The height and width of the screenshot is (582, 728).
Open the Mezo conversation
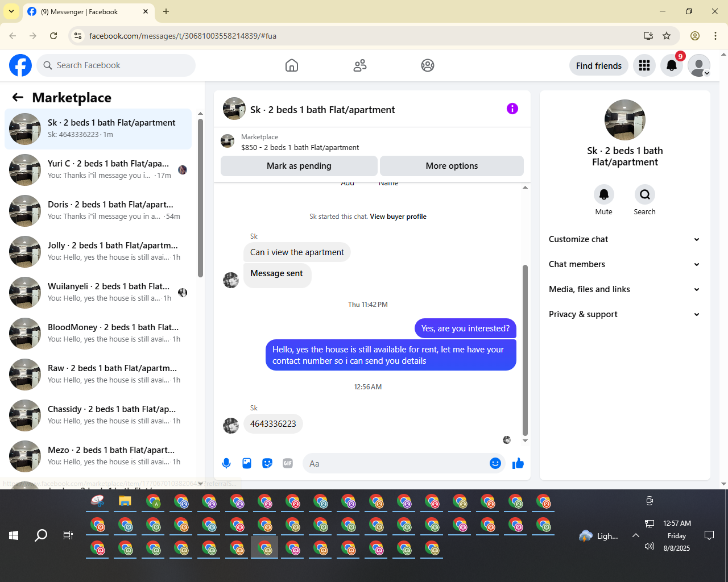[98, 456]
